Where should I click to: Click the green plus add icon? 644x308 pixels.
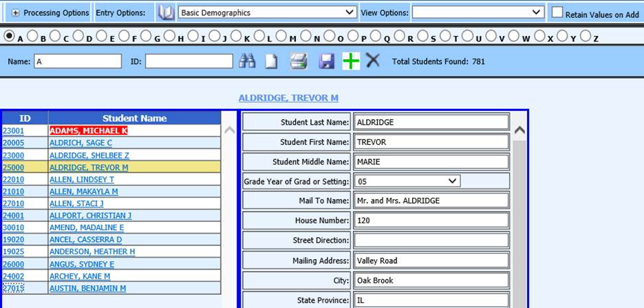pos(351,61)
